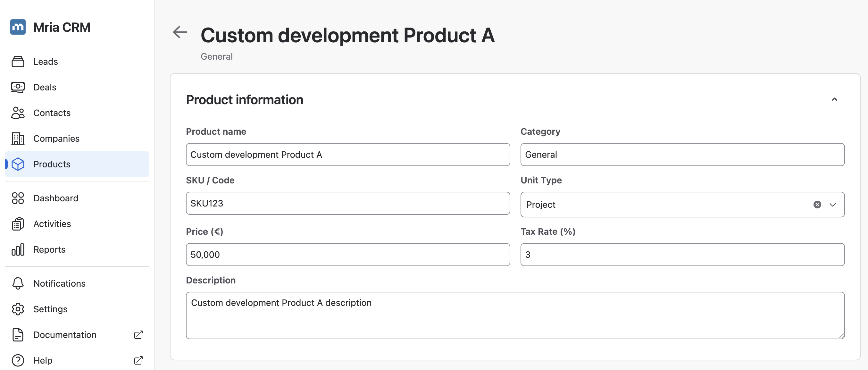The width and height of the screenshot is (868, 370).
Task: Click the Deals money icon
Action: (18, 87)
